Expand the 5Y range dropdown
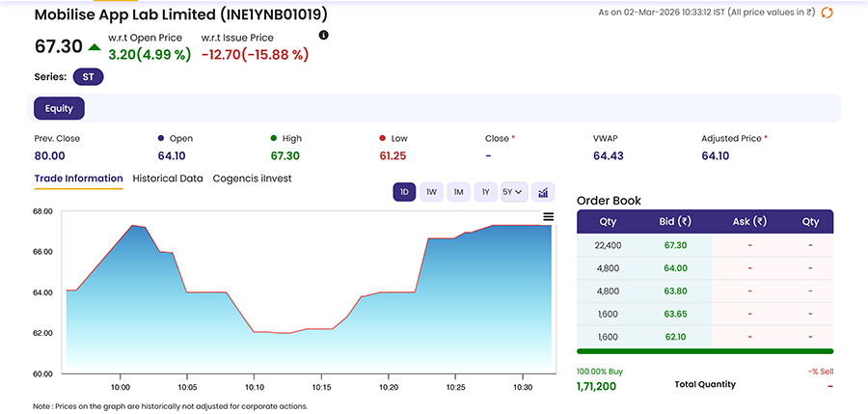The height and width of the screenshot is (414, 868). (513, 192)
